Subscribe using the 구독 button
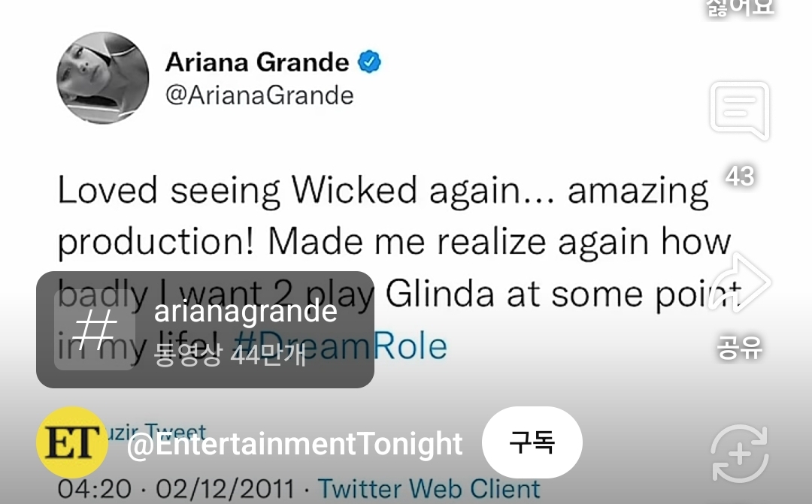This screenshot has height=504, width=812. click(532, 442)
